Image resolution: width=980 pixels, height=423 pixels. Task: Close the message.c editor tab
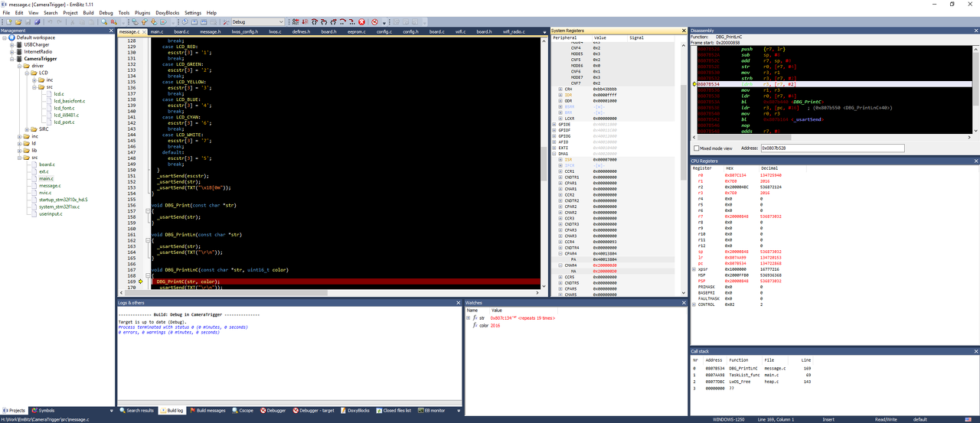click(x=144, y=32)
